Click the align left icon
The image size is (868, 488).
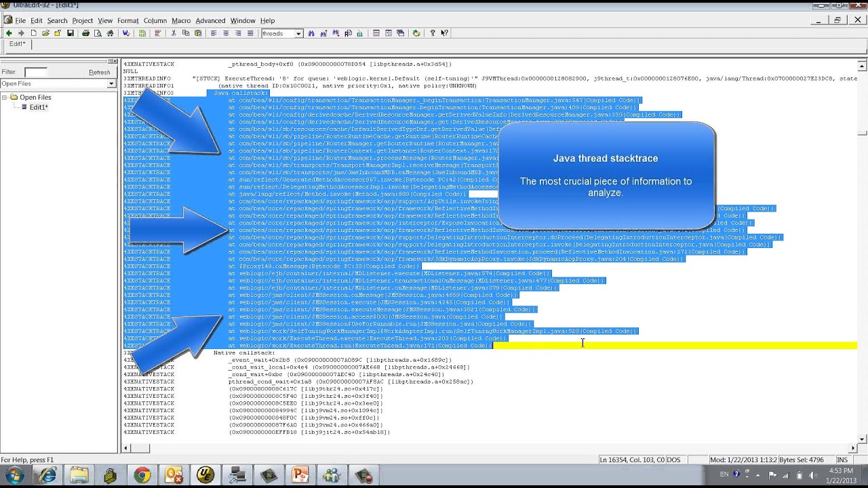214,33
